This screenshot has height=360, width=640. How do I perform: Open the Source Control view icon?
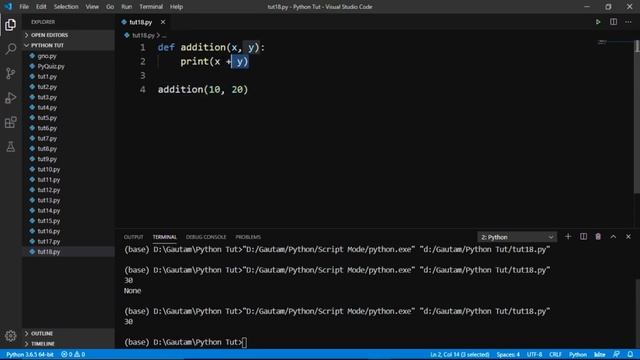(11, 73)
